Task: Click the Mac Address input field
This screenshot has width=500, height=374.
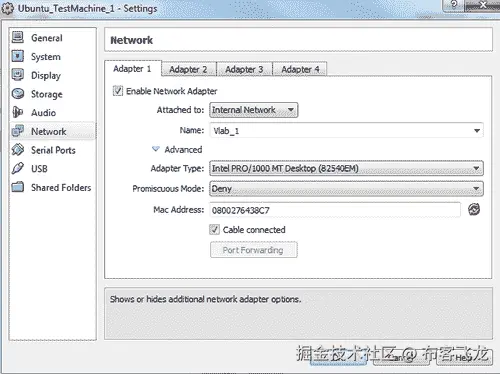Action: pyautogui.click(x=335, y=210)
